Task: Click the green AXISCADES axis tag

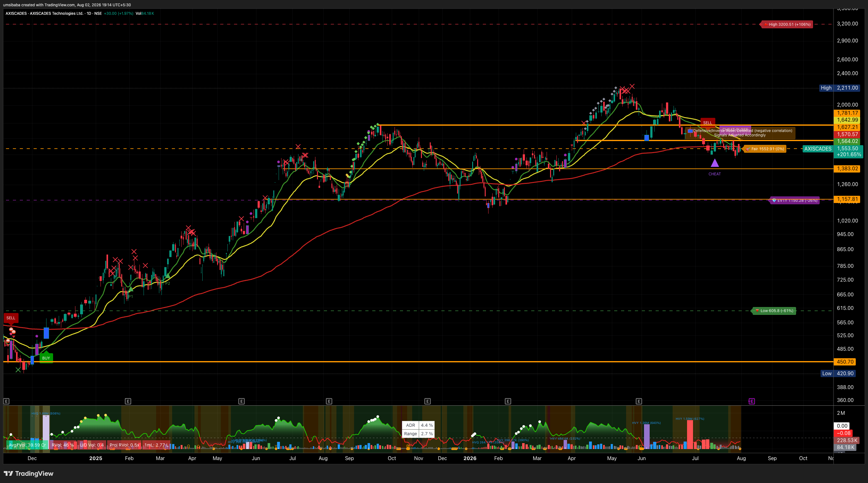Action: coord(818,149)
